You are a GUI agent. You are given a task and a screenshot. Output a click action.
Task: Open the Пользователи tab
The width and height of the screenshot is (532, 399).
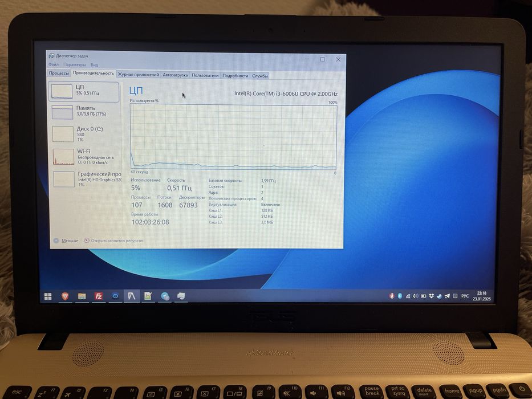[205, 75]
